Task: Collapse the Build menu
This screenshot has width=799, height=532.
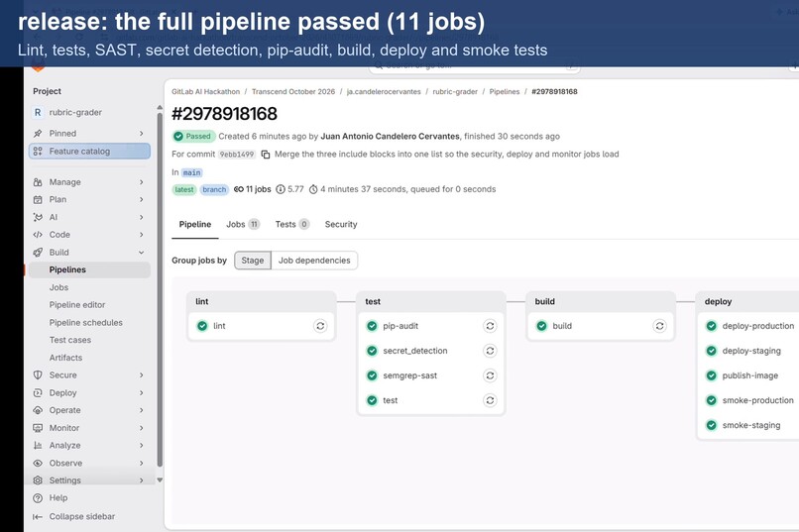Action: [x=142, y=253]
